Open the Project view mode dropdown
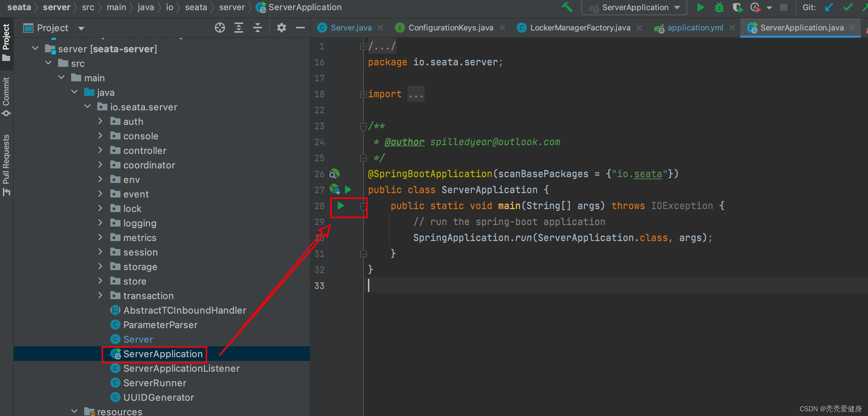 pos(81,28)
